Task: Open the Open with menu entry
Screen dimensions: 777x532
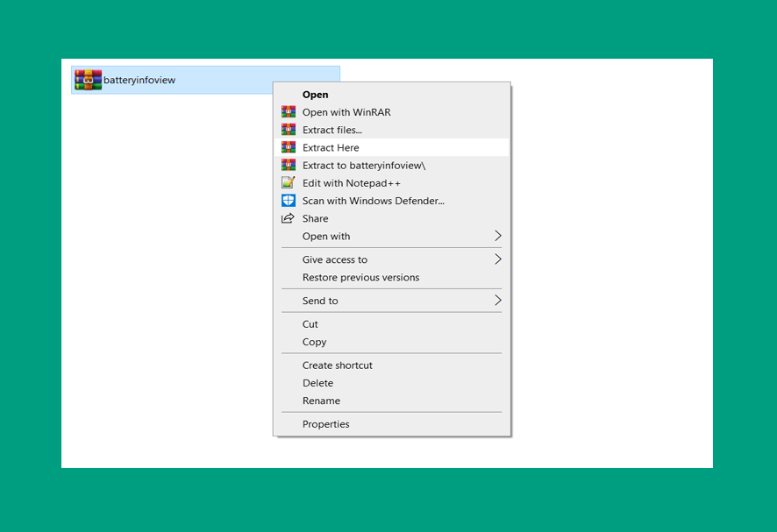Action: point(391,237)
